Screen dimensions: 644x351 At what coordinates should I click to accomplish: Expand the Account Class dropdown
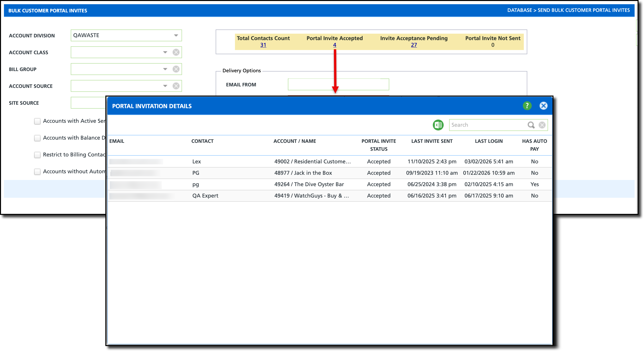click(x=165, y=52)
